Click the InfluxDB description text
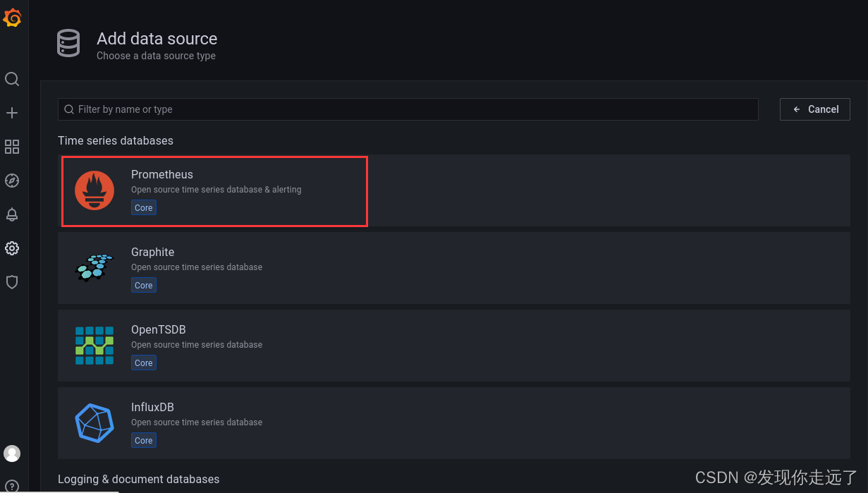868x493 pixels. [x=197, y=422]
